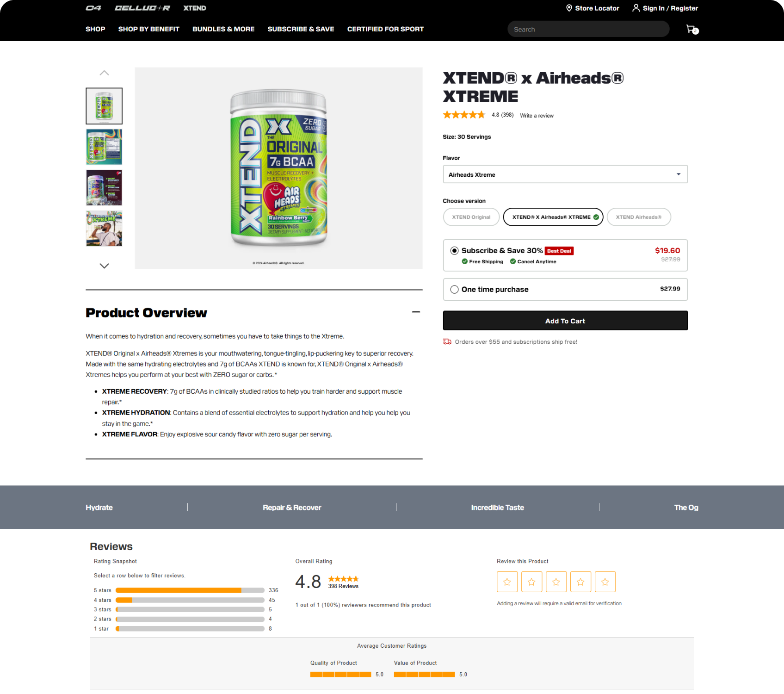Choose XTEND Original version
Image resolution: width=784 pixels, height=694 pixels.
point(471,217)
